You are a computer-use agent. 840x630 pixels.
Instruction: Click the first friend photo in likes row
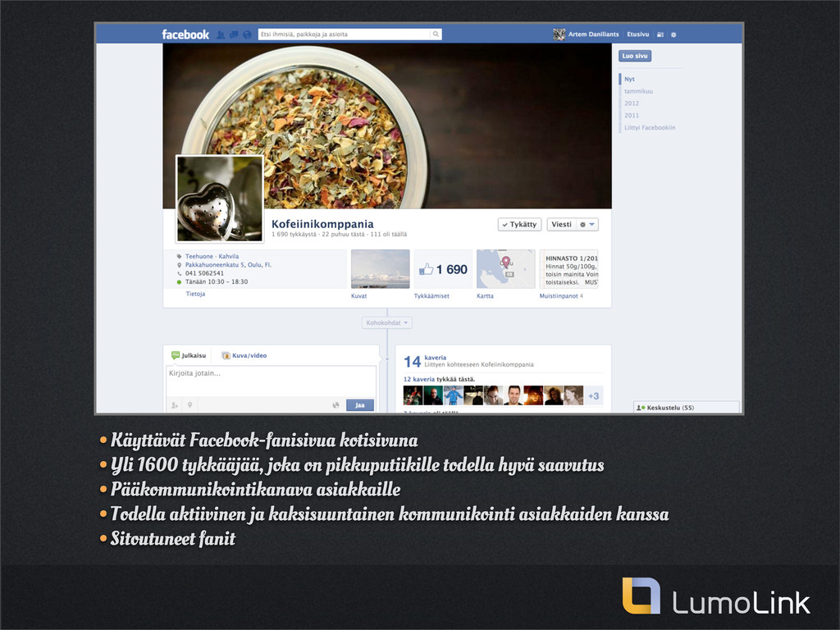413,396
